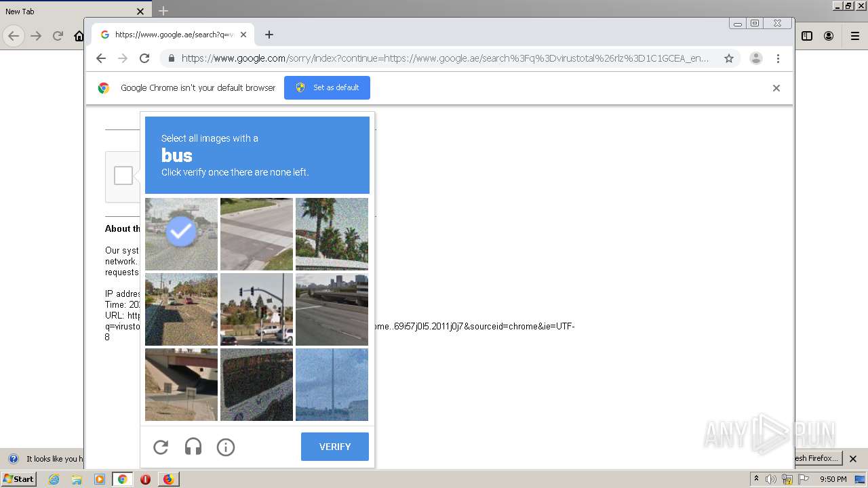Select the street with parked cars tile
Image resolution: width=868 pixels, height=488 pixels.
pyautogui.click(x=181, y=309)
